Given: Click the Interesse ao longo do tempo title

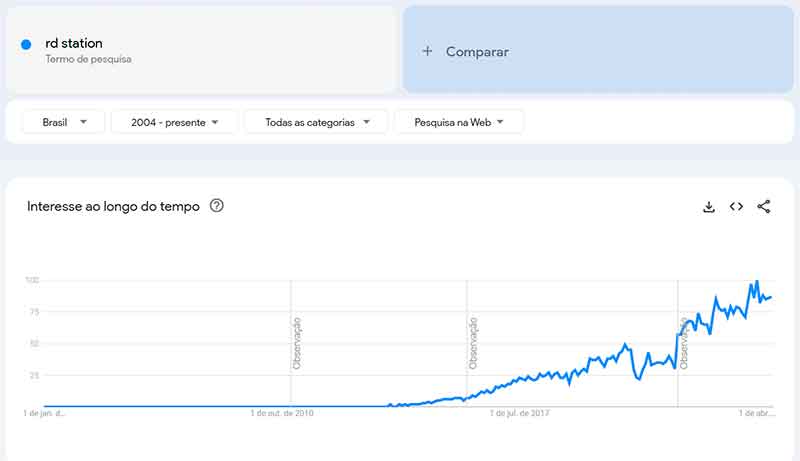Looking at the screenshot, I should [x=113, y=206].
